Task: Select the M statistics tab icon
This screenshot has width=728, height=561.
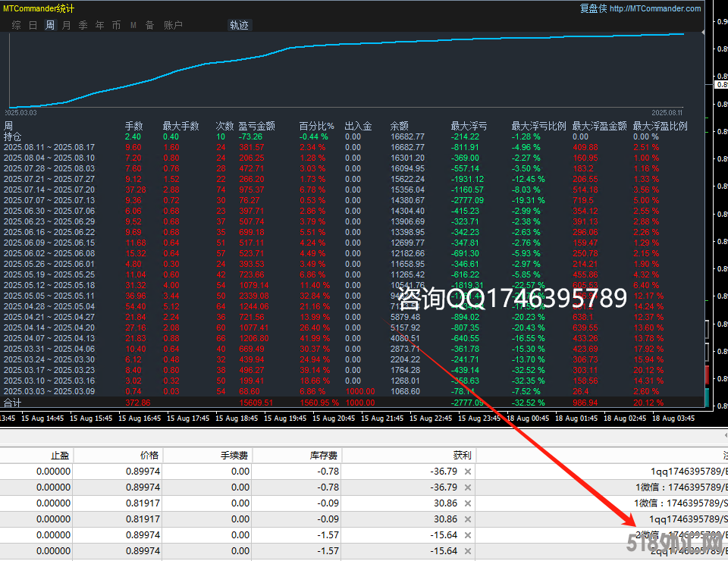Action: click(x=133, y=25)
